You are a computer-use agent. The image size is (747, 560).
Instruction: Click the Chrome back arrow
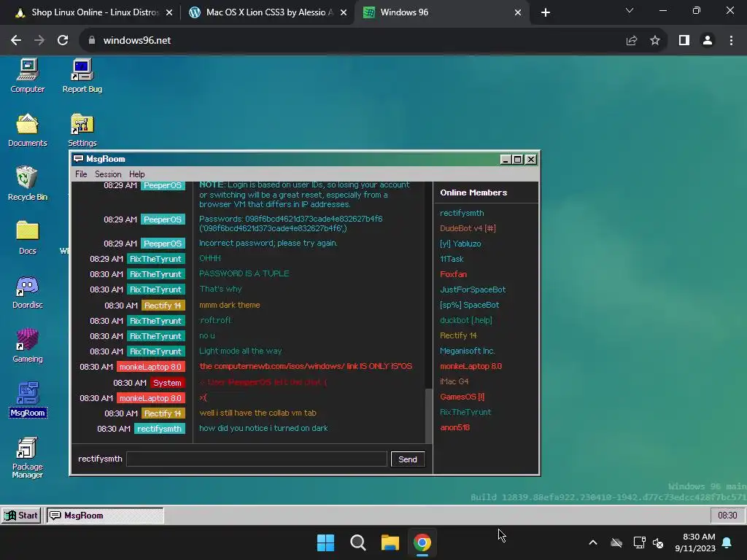click(16, 41)
